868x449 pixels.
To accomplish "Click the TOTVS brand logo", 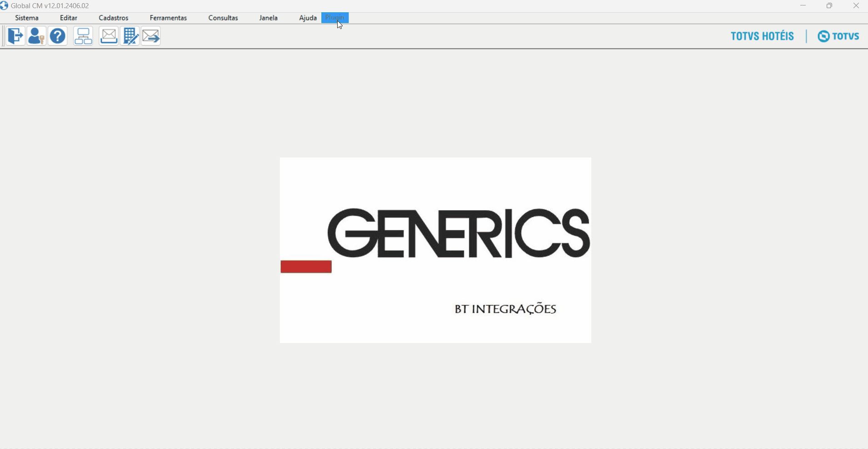I will 838,36.
